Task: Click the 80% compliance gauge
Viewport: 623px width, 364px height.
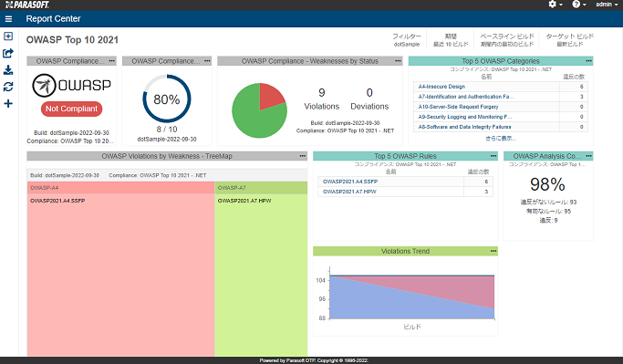Action: (167, 99)
